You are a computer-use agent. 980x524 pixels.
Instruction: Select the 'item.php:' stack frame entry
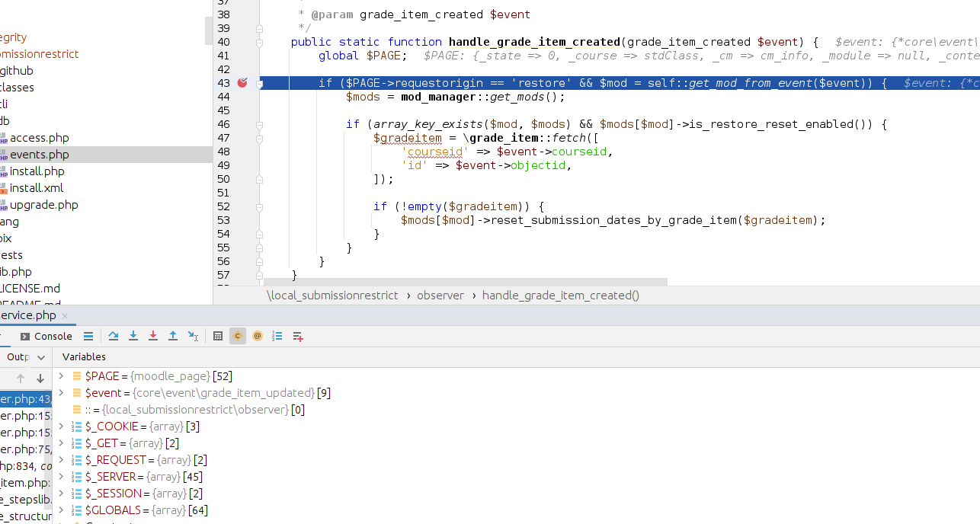point(26,483)
